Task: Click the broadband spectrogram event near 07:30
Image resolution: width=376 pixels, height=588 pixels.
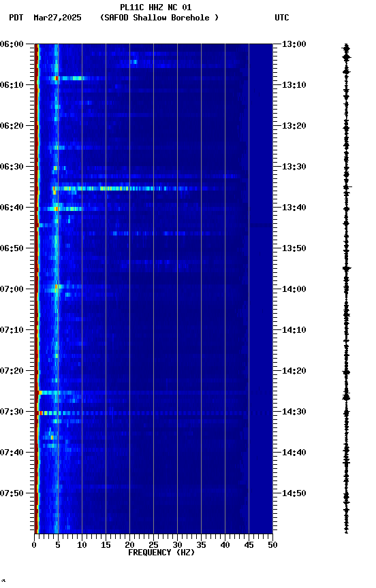Action: (x=154, y=413)
